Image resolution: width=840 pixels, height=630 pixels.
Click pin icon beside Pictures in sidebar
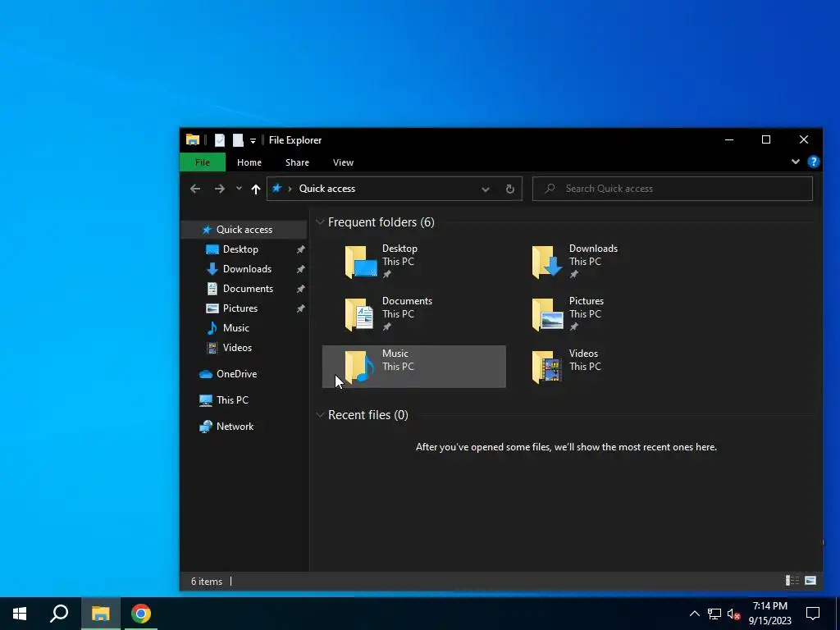click(300, 308)
